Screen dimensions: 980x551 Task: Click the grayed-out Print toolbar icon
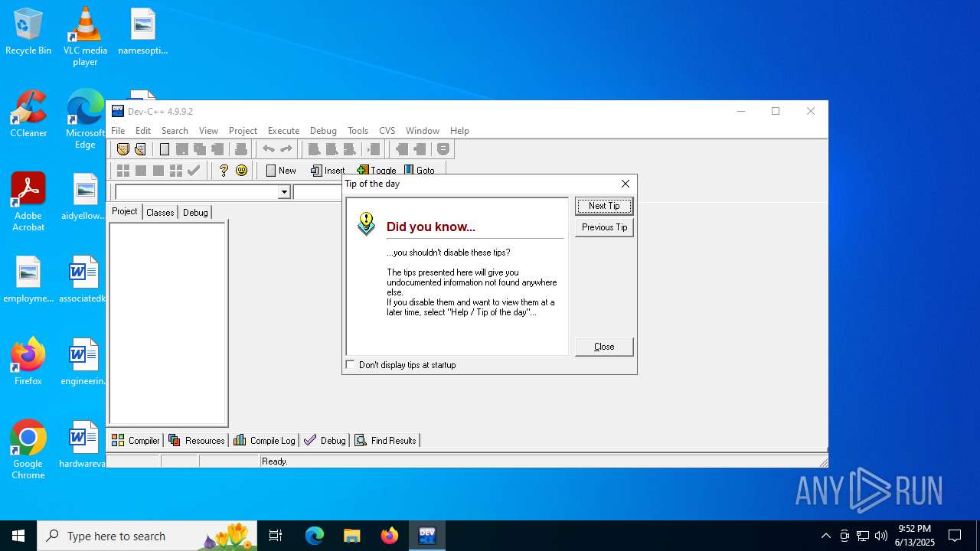pos(240,149)
